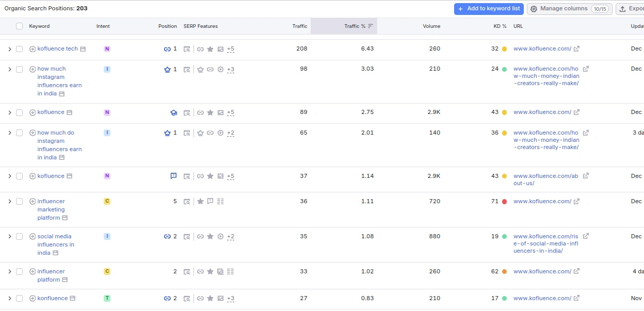Click external link icon beside rise-of-social-media URL

(x=586, y=236)
